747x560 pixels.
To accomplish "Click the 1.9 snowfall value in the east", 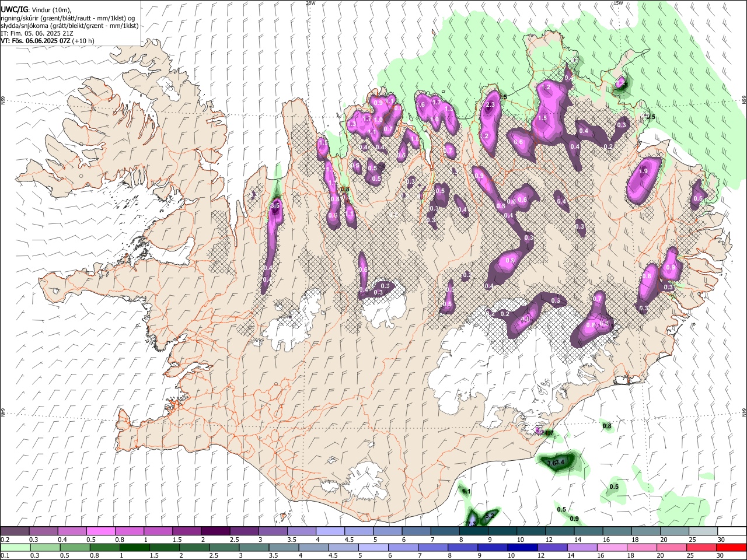I will (x=643, y=171).
